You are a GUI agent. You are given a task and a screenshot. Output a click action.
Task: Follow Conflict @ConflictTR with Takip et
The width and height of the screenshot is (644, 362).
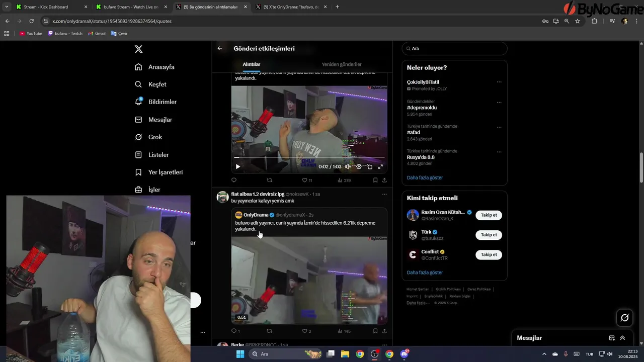click(x=489, y=254)
